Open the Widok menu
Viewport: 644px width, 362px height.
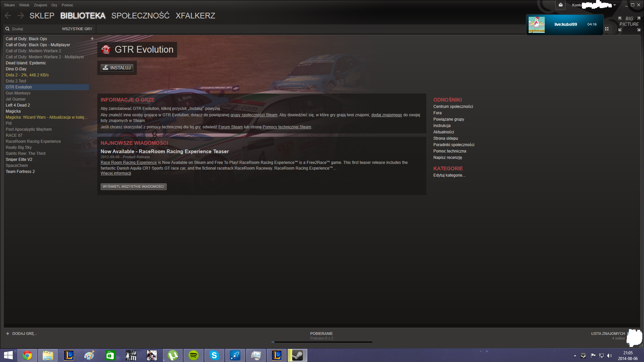click(x=24, y=5)
